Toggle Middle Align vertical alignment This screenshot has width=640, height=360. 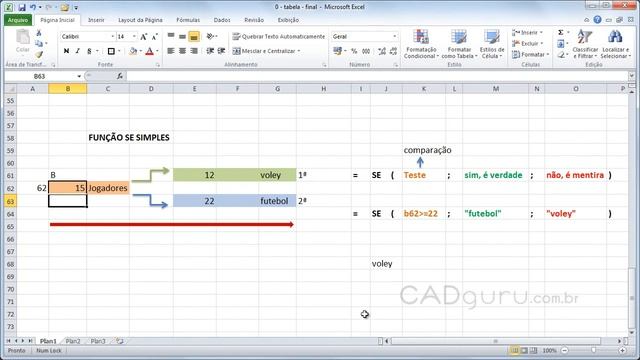182,37
